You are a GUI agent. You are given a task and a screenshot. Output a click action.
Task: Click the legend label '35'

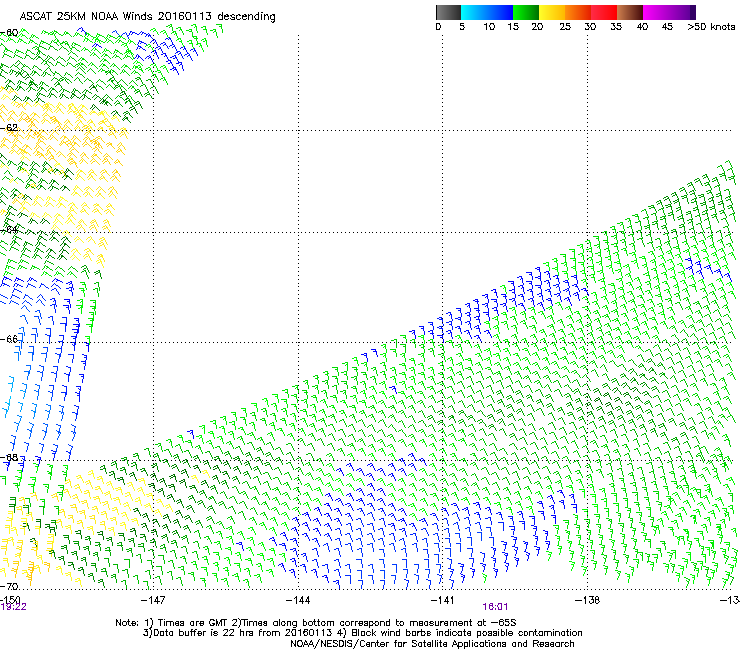click(x=616, y=27)
